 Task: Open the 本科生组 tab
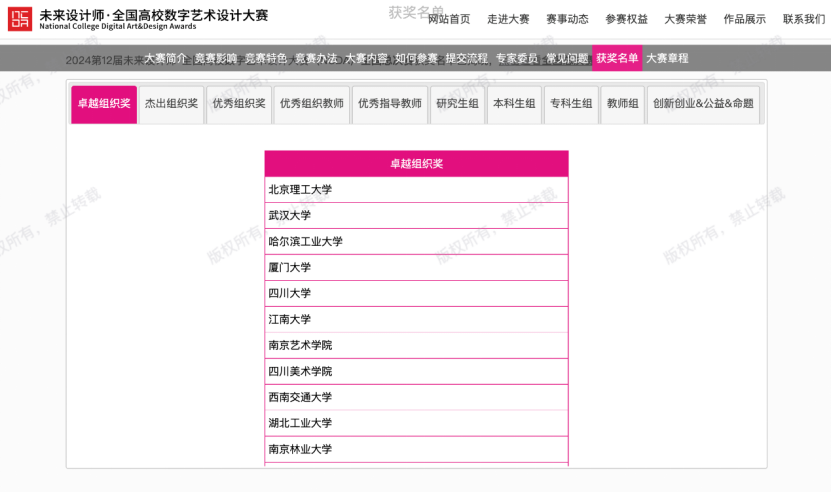pyautogui.click(x=514, y=104)
